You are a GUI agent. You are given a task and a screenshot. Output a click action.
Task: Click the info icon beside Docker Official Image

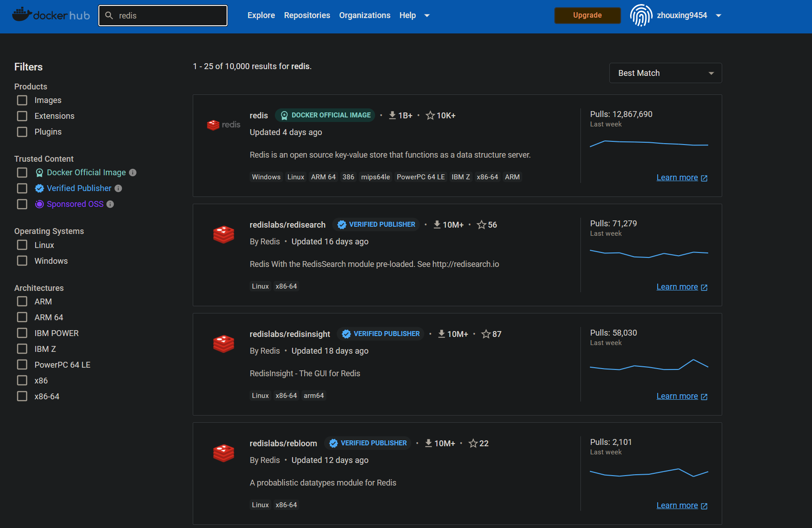pos(133,173)
